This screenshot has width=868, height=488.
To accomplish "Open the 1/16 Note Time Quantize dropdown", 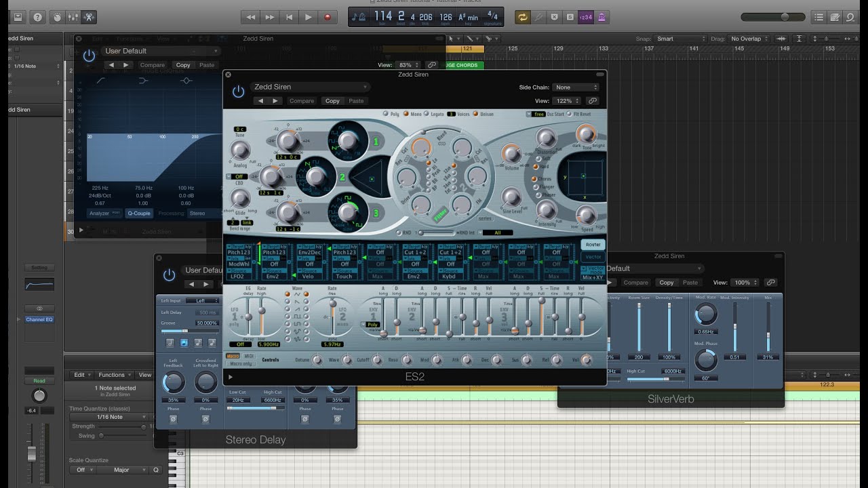I will tap(109, 417).
